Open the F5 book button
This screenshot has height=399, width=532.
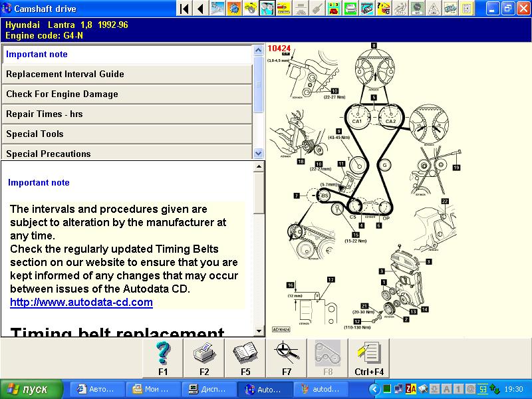click(245, 358)
